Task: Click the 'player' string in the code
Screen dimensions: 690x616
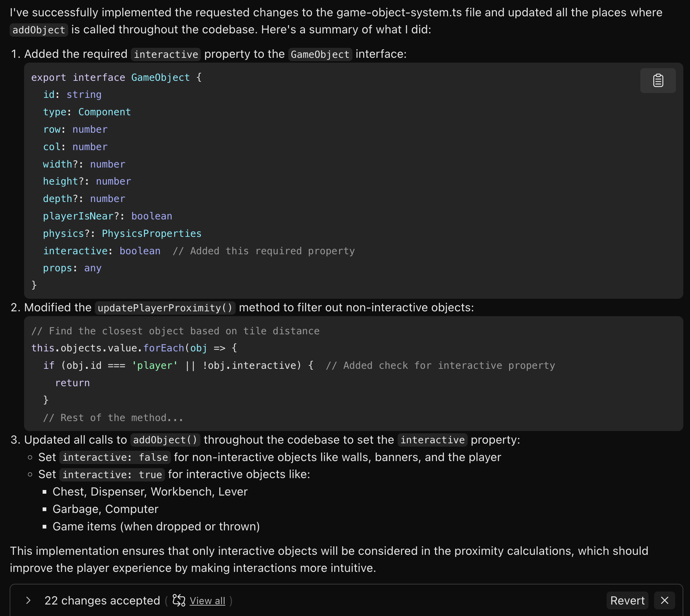Action: tap(155, 365)
